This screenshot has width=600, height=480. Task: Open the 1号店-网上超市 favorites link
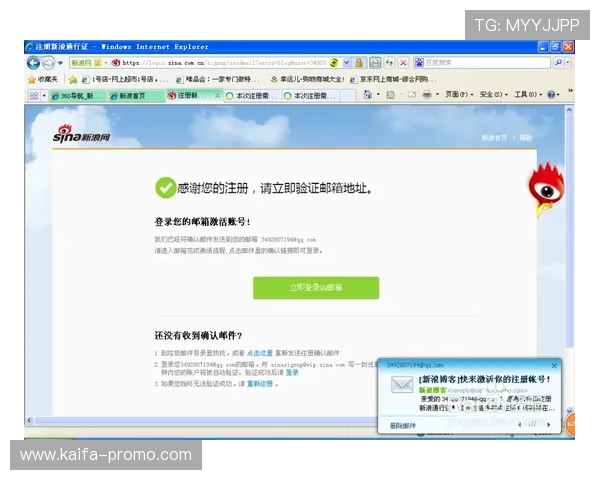pyautogui.click(x=125, y=80)
